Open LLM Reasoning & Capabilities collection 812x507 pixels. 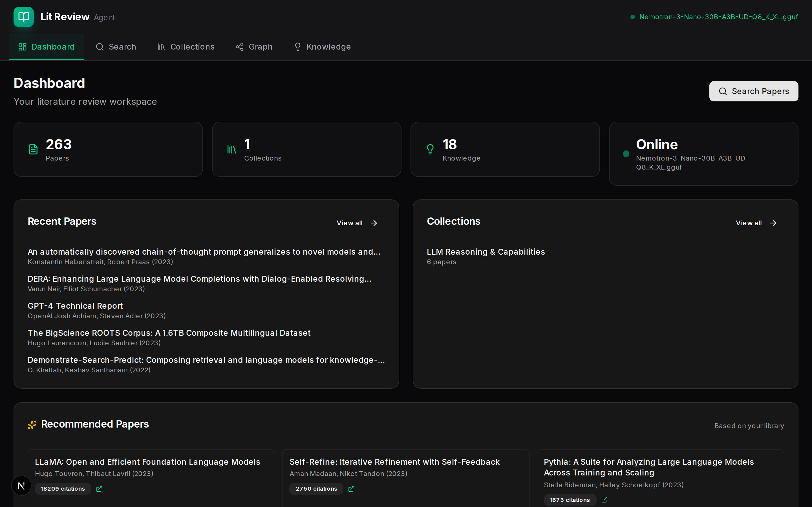coord(486,252)
